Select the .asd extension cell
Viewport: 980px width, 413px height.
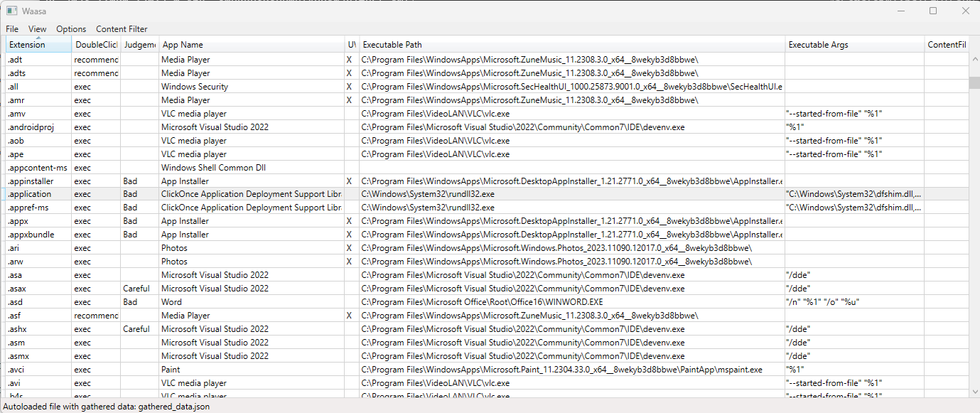coord(38,302)
